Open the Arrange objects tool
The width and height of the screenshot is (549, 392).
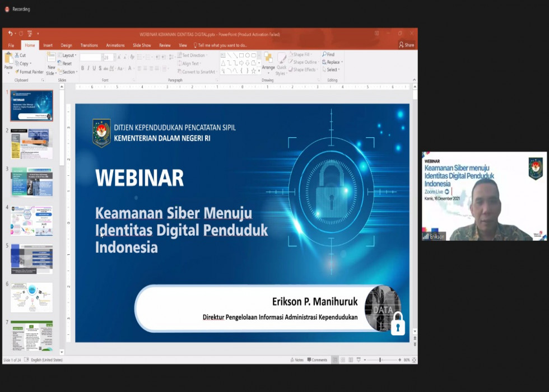pyautogui.click(x=268, y=61)
